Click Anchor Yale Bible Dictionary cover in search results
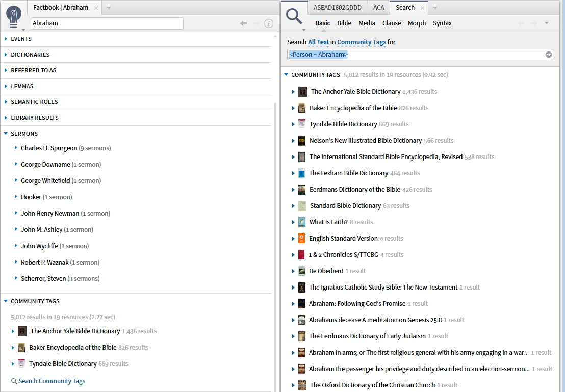The image size is (565, 392). click(x=303, y=92)
